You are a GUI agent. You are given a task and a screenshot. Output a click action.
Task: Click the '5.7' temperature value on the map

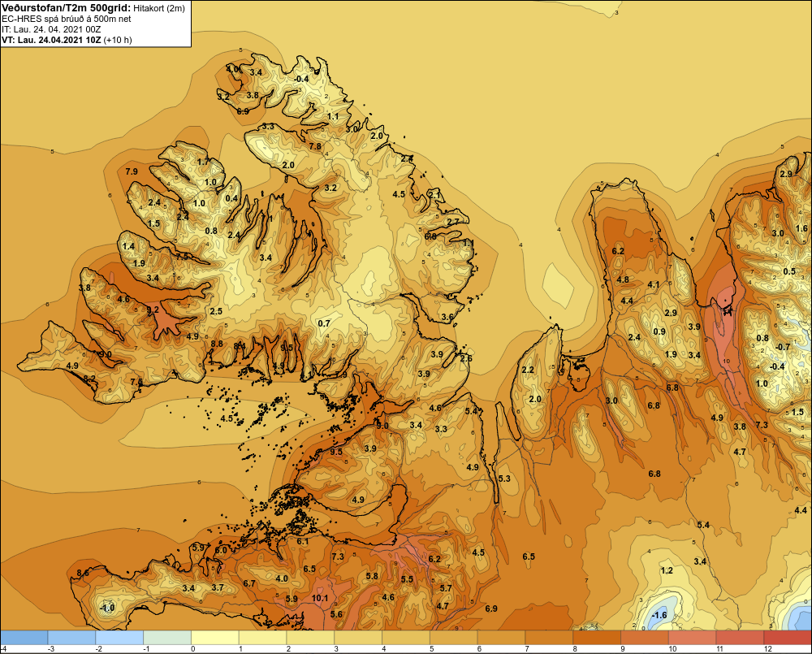[446, 588]
